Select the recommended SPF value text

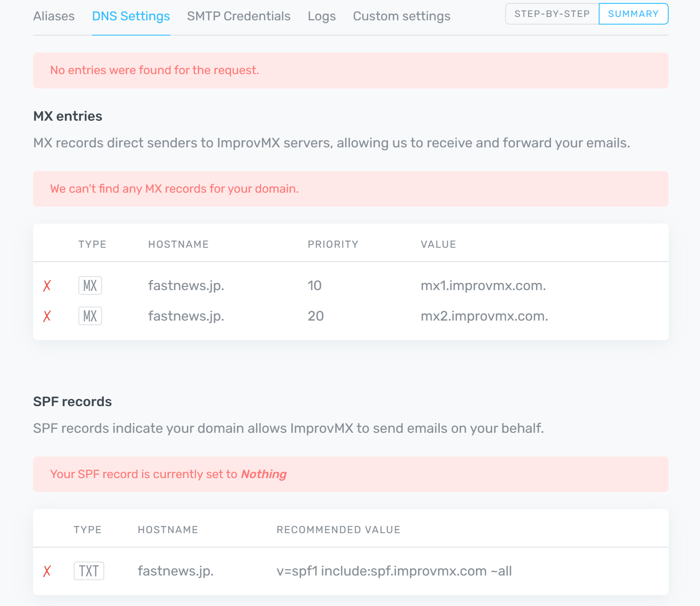[x=394, y=571]
